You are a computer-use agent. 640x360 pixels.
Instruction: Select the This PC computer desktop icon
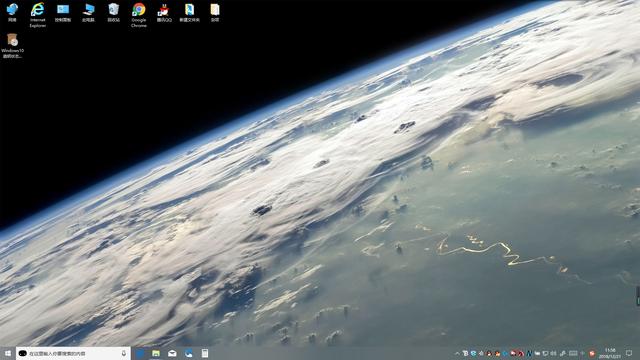(88, 12)
